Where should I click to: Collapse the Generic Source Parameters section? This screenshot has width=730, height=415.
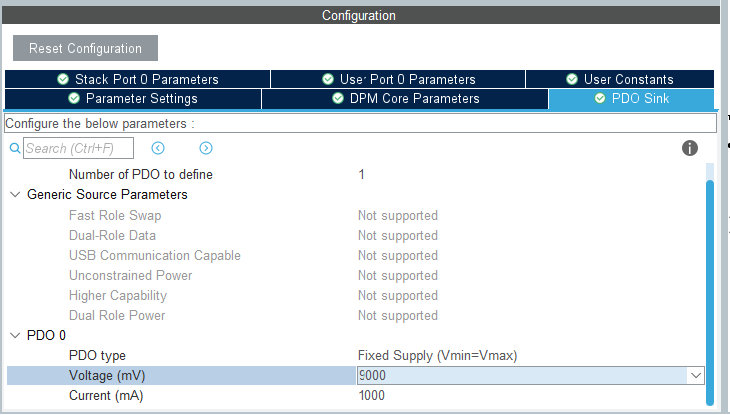click(x=14, y=195)
